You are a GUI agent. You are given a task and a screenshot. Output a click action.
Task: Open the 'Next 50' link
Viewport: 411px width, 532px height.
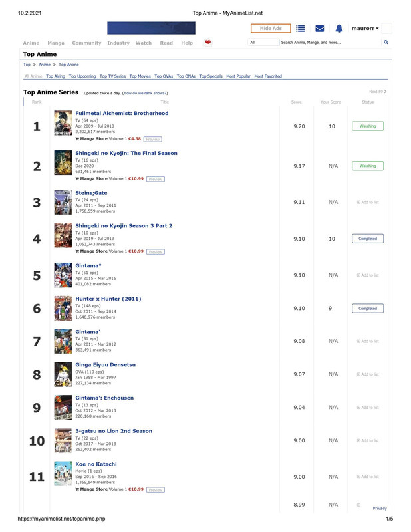tap(378, 92)
